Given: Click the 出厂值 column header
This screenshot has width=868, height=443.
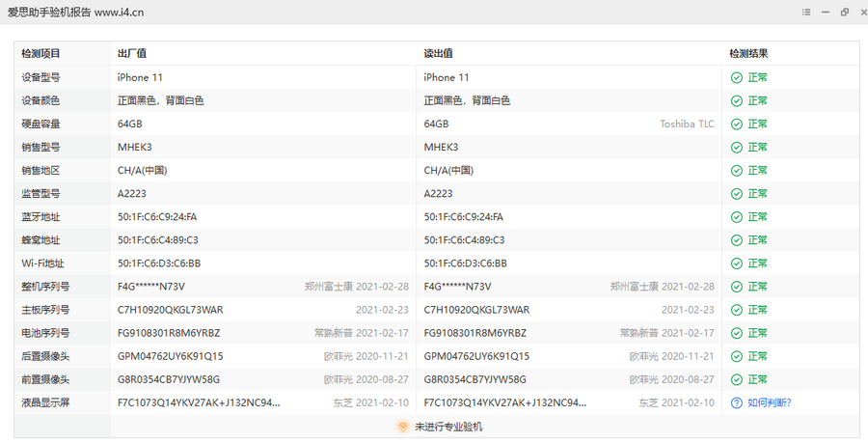Looking at the screenshot, I should pos(132,53).
